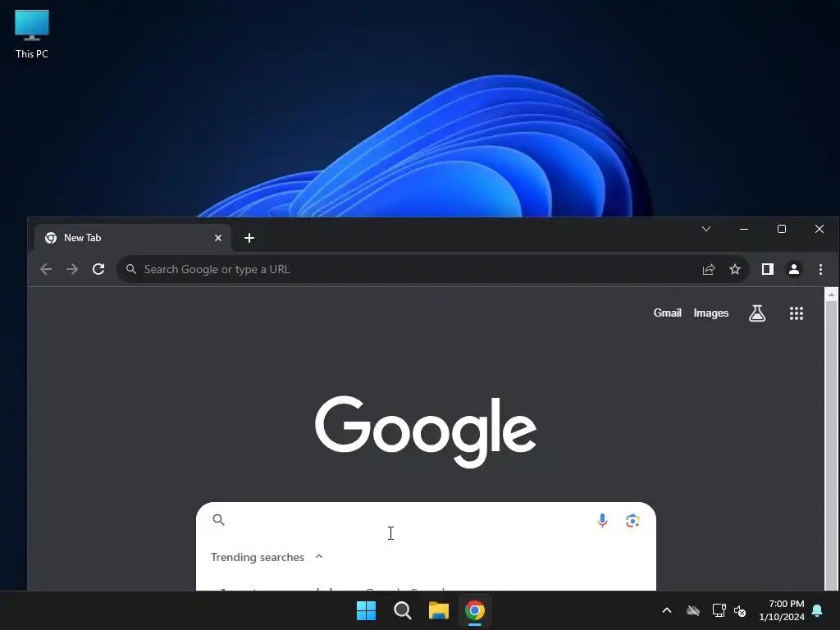Image resolution: width=840 pixels, height=630 pixels.
Task: Click magnifier icon in Google search box
Action: 218,519
